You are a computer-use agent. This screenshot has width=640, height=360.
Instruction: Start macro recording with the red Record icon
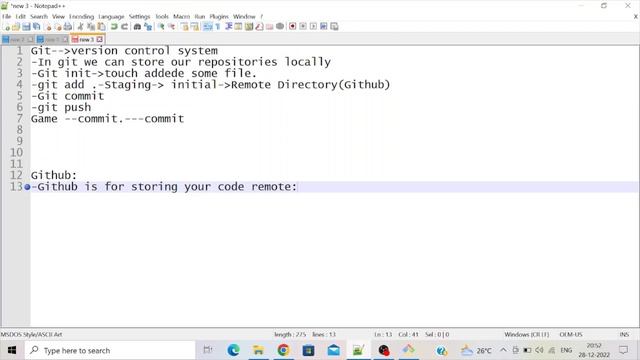click(292, 27)
